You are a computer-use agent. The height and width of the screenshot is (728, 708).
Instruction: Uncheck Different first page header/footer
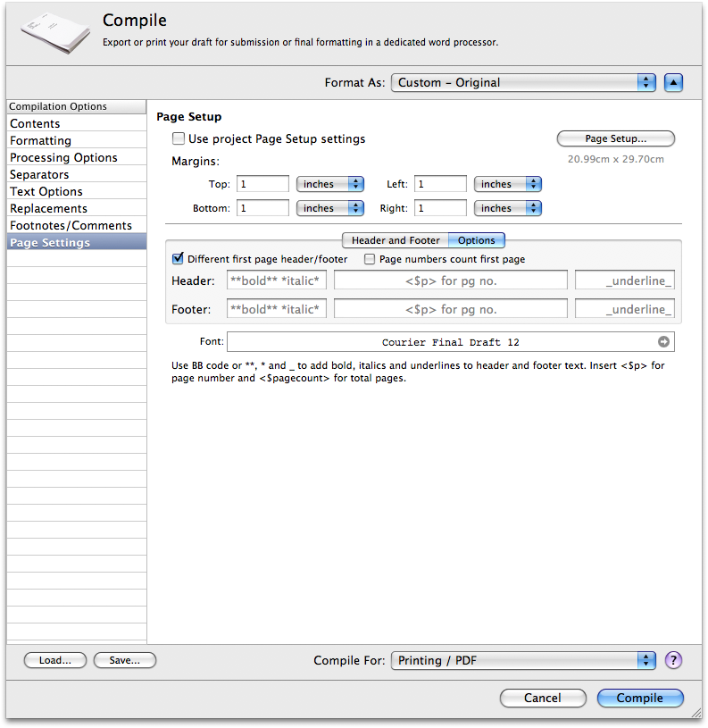click(x=178, y=259)
